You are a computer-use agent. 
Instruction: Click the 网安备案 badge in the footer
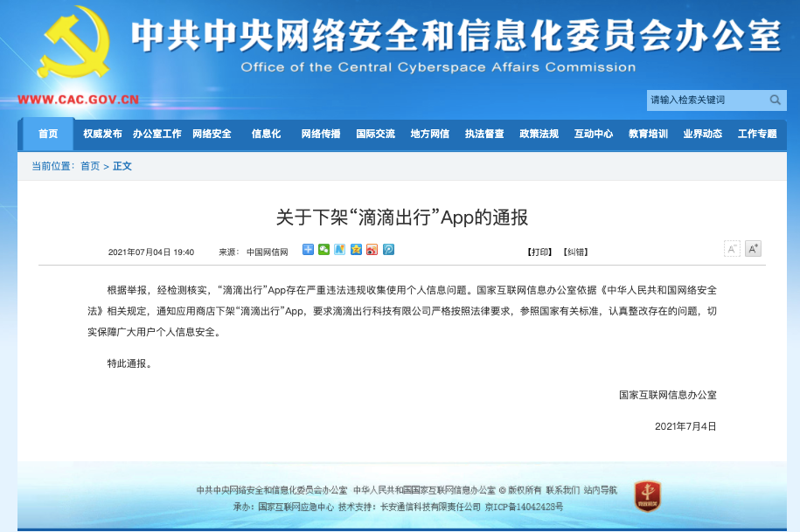click(x=647, y=495)
